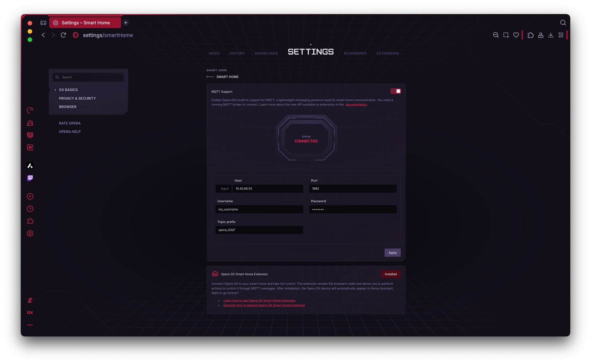Open the Player icon in sidebar
Image resolution: width=591 pixels, height=364 pixels.
(x=30, y=196)
